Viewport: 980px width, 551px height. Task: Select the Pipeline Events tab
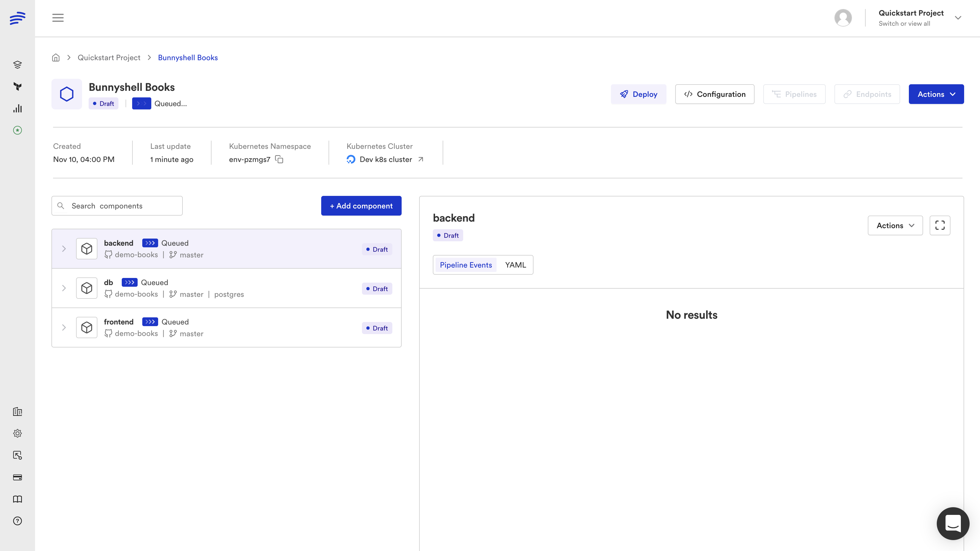coord(466,265)
